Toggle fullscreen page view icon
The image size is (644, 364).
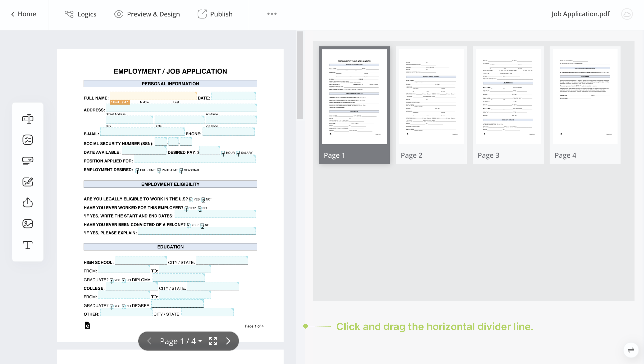[x=213, y=341]
